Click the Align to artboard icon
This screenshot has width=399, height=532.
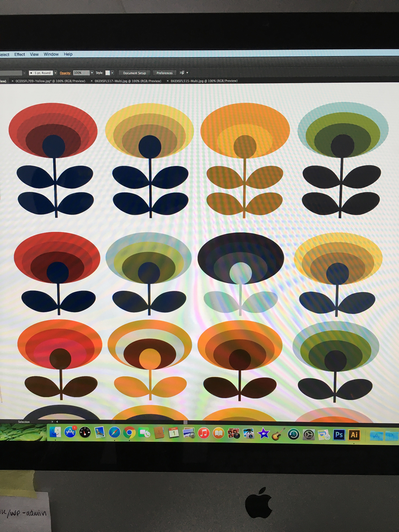[x=182, y=73]
